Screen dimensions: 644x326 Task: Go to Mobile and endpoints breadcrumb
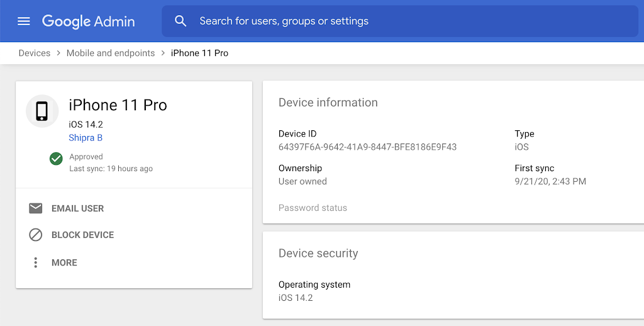pos(111,53)
